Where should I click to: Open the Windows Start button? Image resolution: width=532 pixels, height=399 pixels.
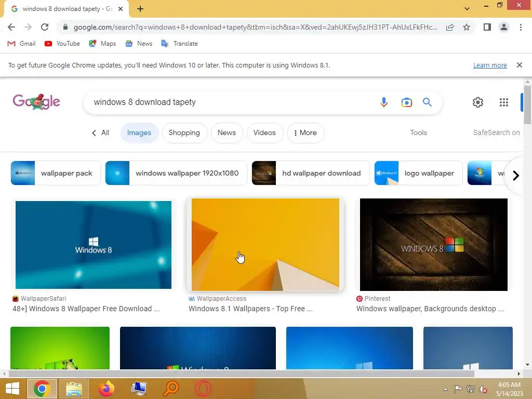12,389
